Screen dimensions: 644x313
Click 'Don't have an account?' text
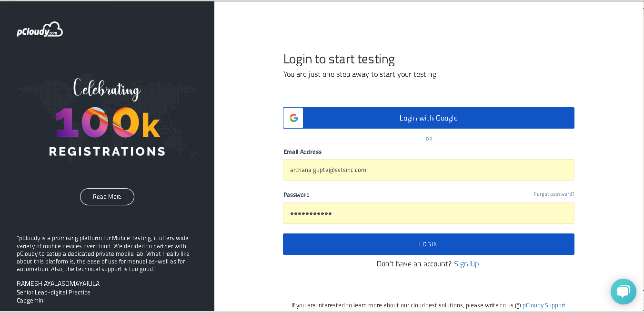(x=414, y=264)
